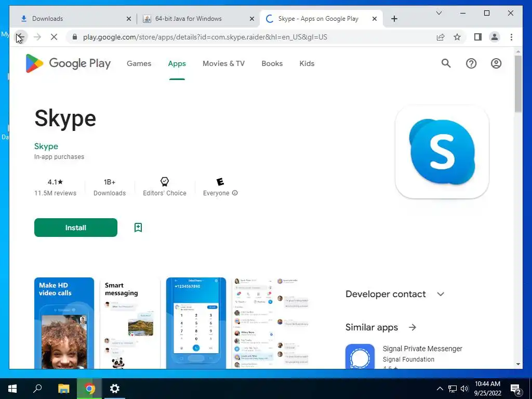The height and width of the screenshot is (399, 532).
Task: Click the Google Play logo
Action: pos(68,63)
